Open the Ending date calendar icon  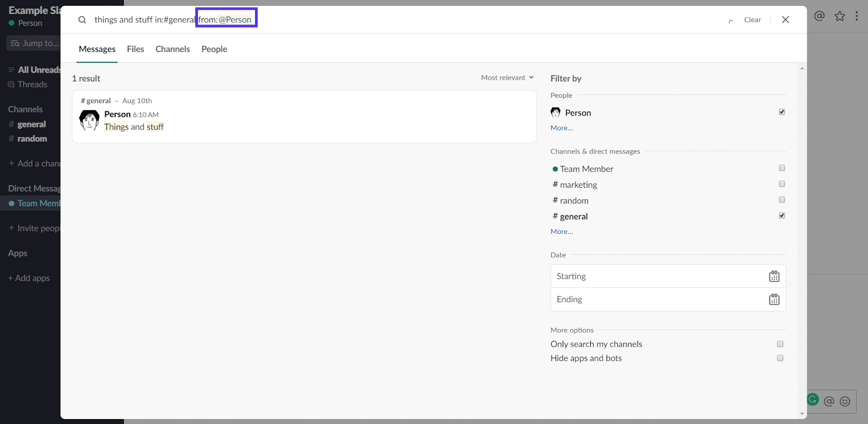coord(774,300)
